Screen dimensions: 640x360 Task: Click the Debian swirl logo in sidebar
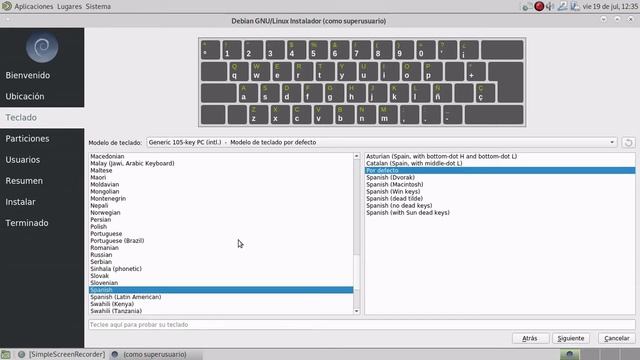tap(42, 47)
